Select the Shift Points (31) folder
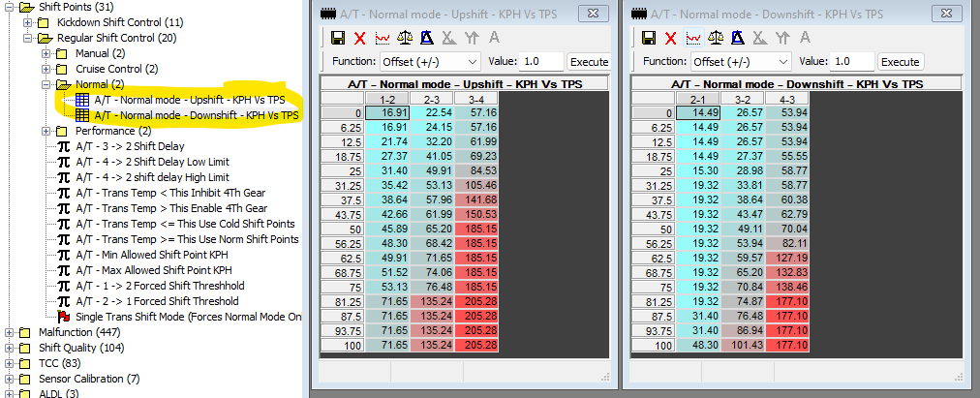980x398 pixels. coord(76,7)
